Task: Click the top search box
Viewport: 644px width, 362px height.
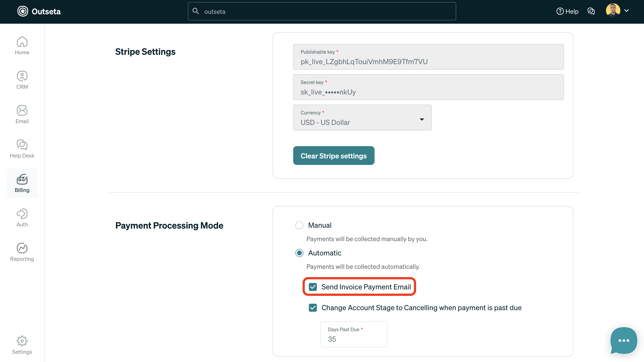Action: click(322, 11)
